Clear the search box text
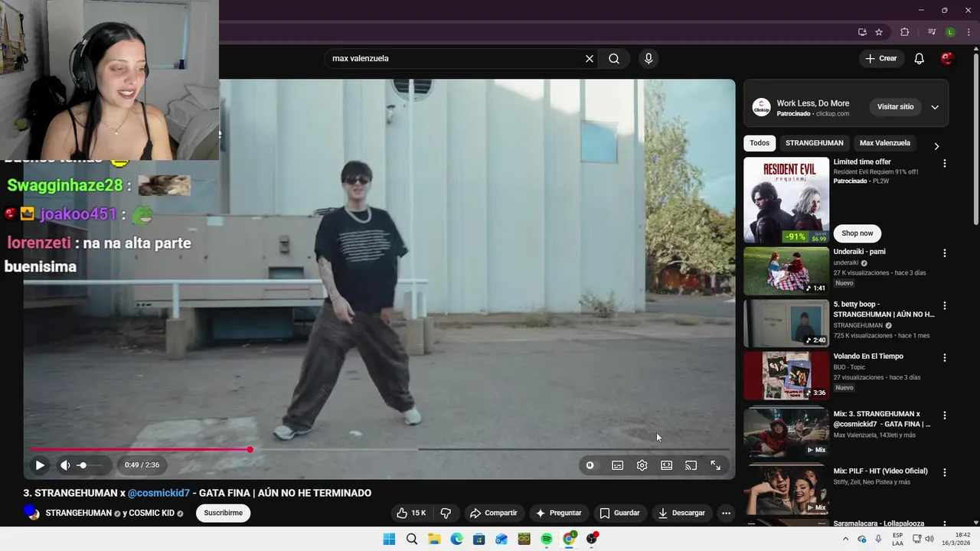 [590, 58]
